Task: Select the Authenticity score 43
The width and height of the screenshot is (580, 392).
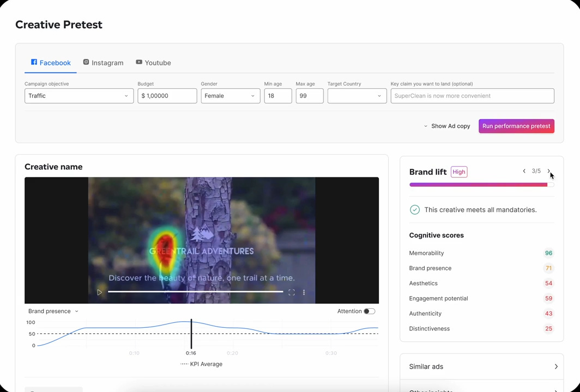Action: [548, 314]
